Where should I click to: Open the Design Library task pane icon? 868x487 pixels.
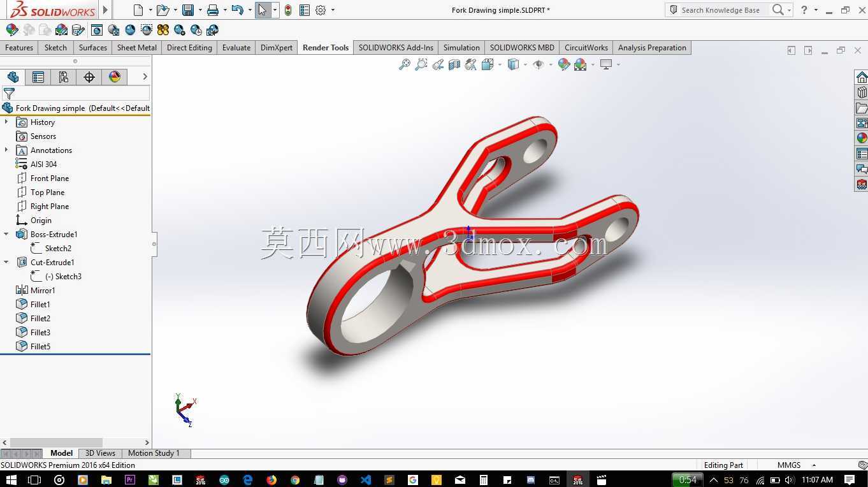tap(862, 92)
